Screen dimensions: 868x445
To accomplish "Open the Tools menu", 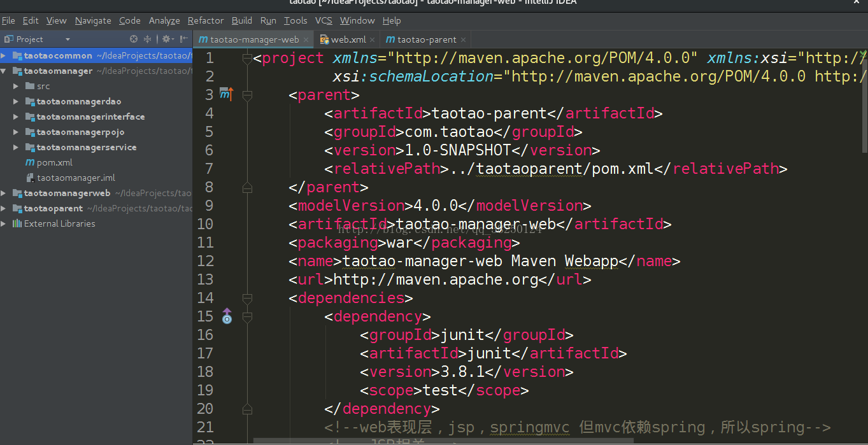I will (295, 20).
